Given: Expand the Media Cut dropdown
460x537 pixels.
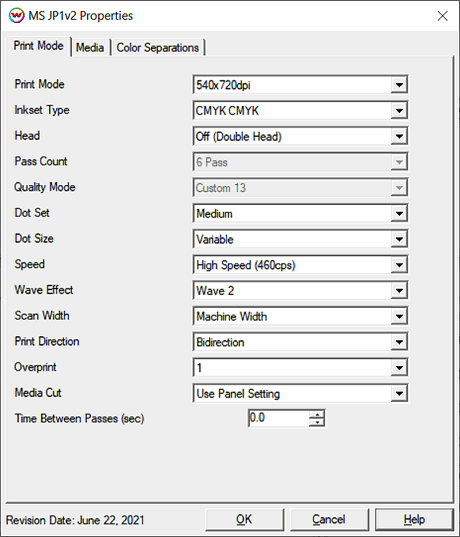Looking at the screenshot, I should 300,393.
